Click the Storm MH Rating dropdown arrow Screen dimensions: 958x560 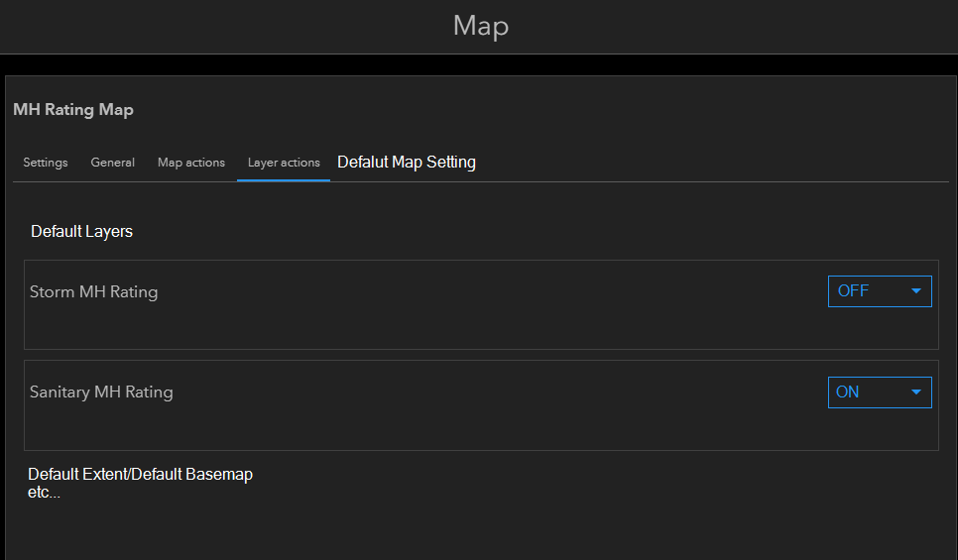click(x=915, y=291)
